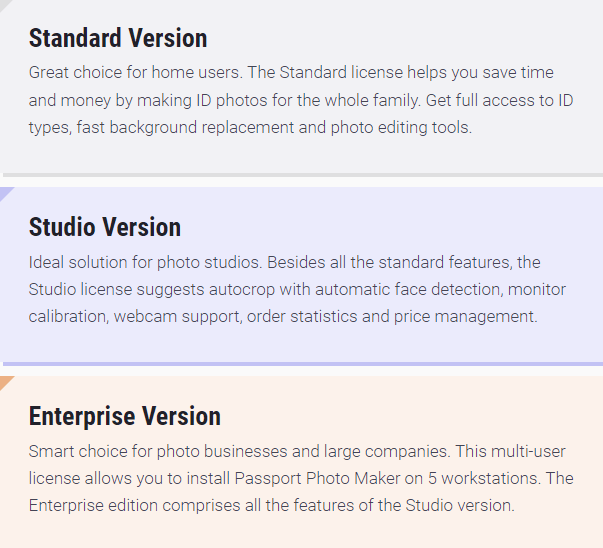Click 'Great choice for home users' sentence
Image resolution: width=603 pixels, height=548 pixels.
[x=136, y=73]
